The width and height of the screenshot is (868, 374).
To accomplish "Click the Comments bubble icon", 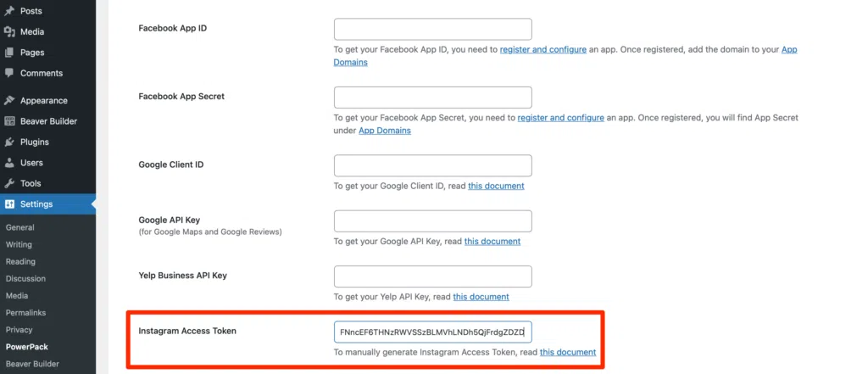I will click(x=8, y=74).
